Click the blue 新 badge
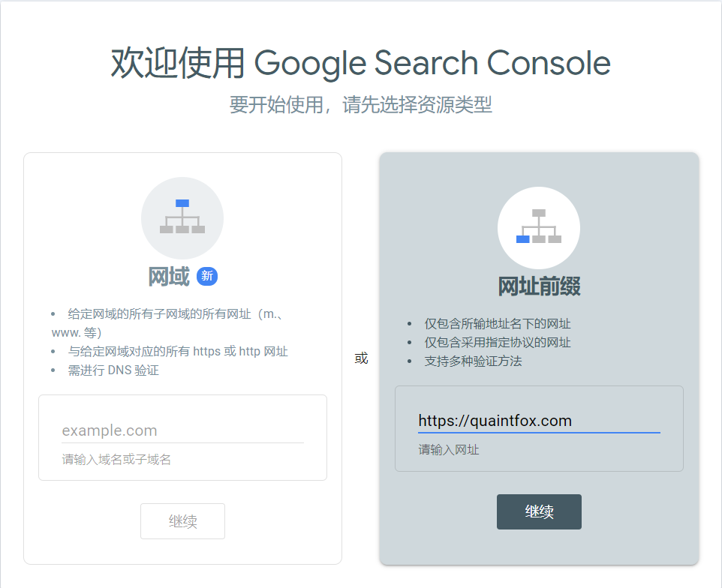The image size is (722, 588). (207, 277)
